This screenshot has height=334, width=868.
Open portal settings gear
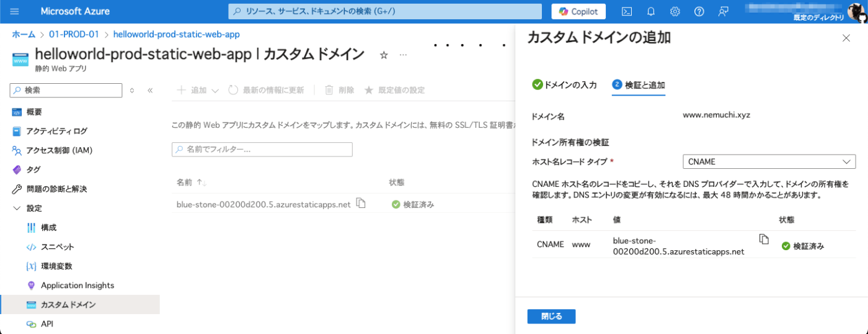coord(675,12)
